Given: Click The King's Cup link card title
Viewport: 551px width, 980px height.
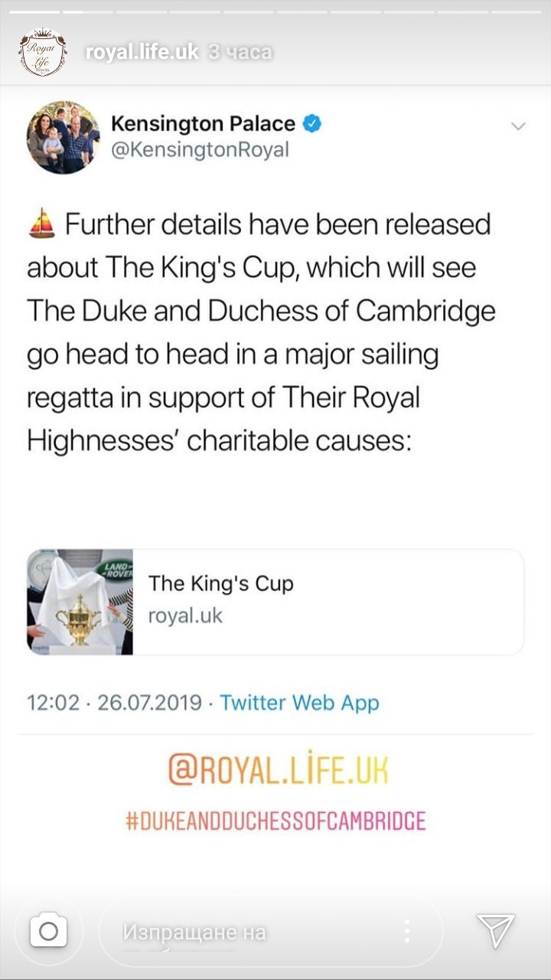Looking at the screenshot, I should [221, 583].
